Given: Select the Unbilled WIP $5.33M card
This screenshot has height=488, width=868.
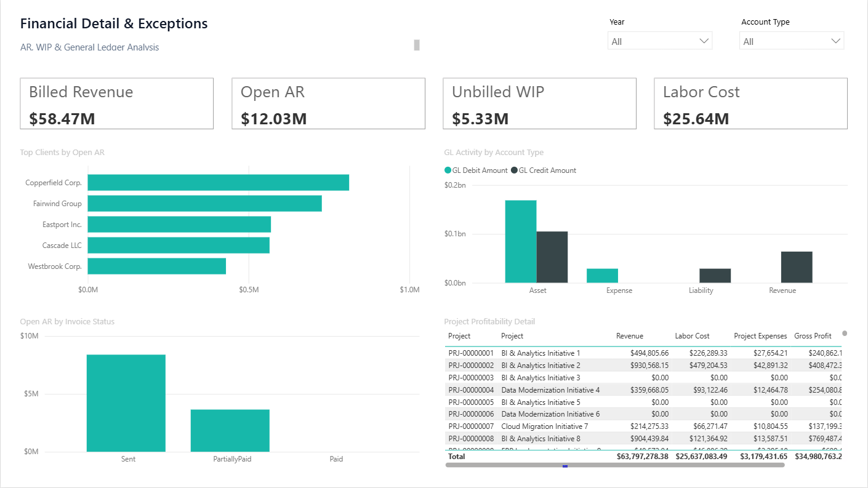Looking at the screenshot, I should pos(539,103).
